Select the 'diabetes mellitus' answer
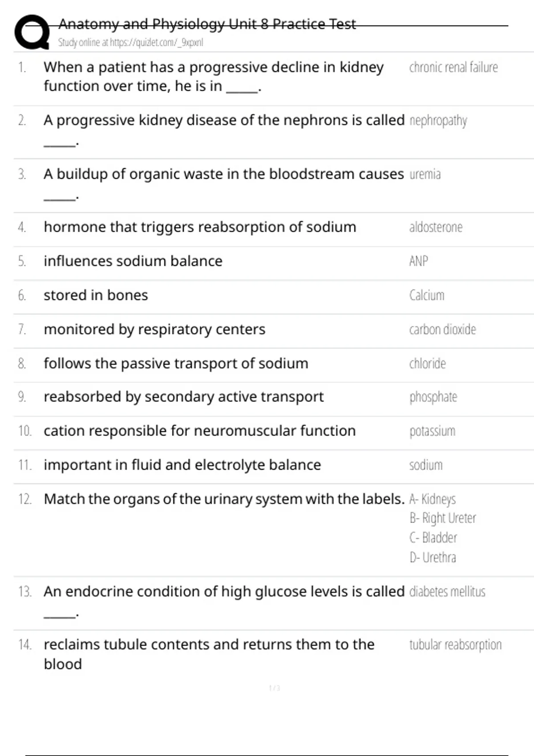 (447, 591)
